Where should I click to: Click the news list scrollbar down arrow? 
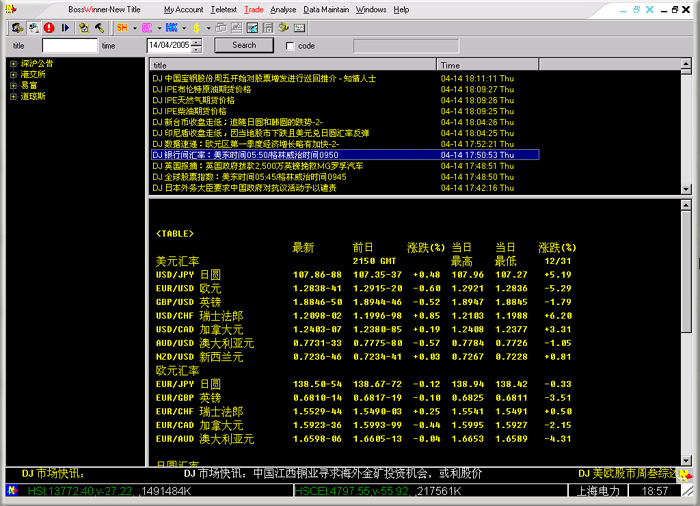[686, 189]
